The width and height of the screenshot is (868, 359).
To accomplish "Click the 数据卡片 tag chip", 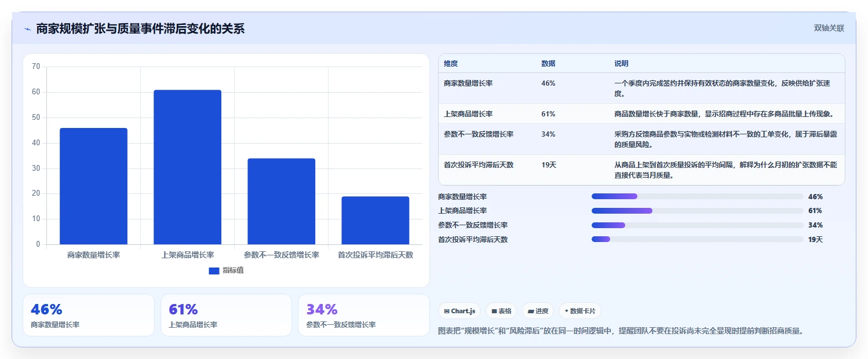I will click(580, 311).
